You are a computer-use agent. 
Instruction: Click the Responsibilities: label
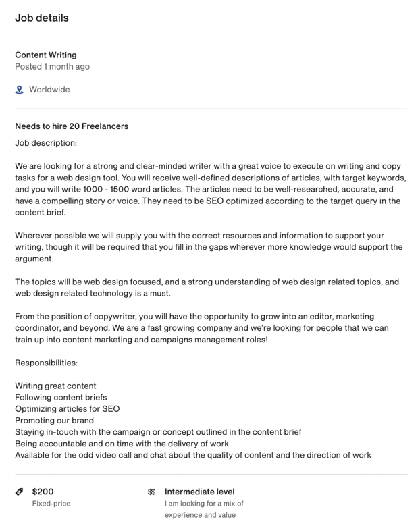pyautogui.click(x=47, y=363)
